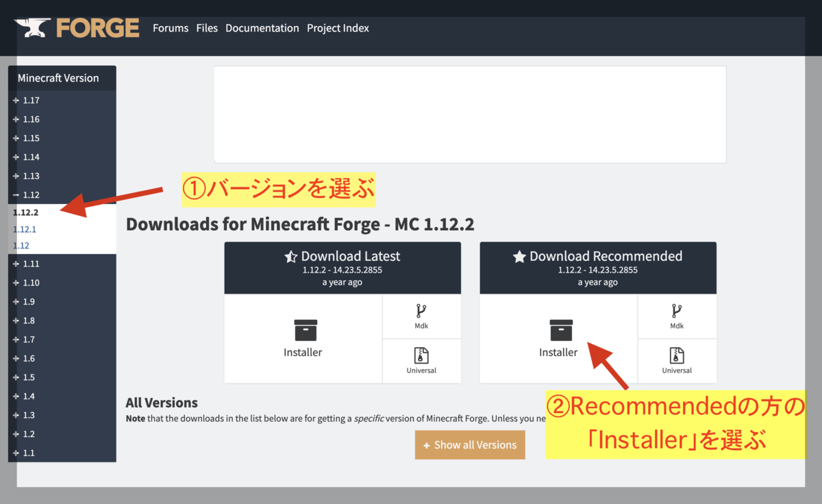This screenshot has height=504, width=822.
Task: Click Universal zip icon under Download Latest
Action: [x=421, y=355]
